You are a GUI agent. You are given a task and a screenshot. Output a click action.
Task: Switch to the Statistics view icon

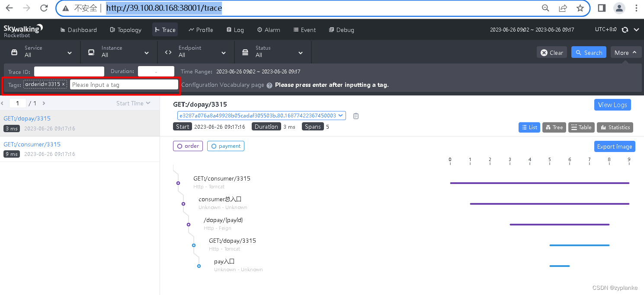[615, 127]
